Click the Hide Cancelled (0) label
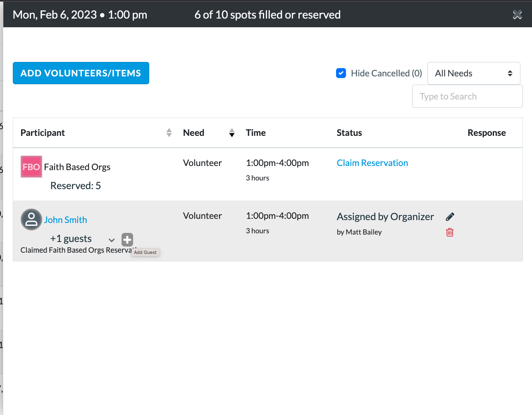Screen dimensions: 532x415 [386, 73]
